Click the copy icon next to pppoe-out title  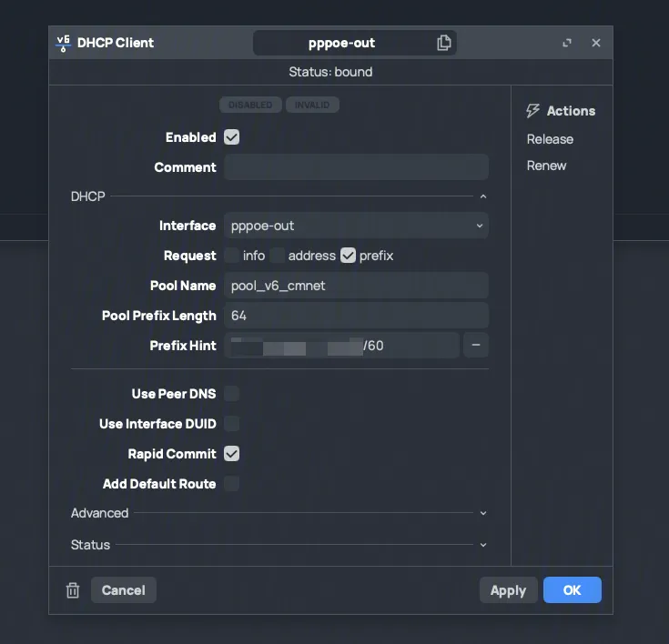click(x=443, y=43)
